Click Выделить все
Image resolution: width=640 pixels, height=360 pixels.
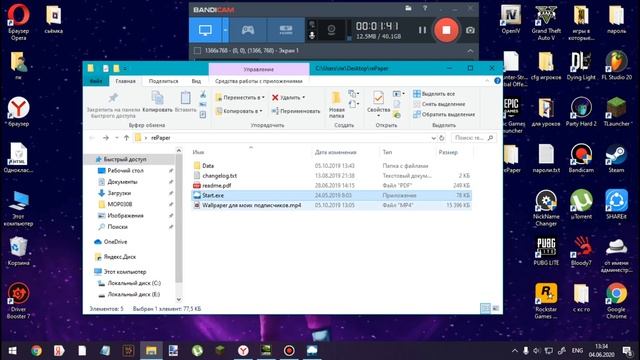[x=434, y=94]
